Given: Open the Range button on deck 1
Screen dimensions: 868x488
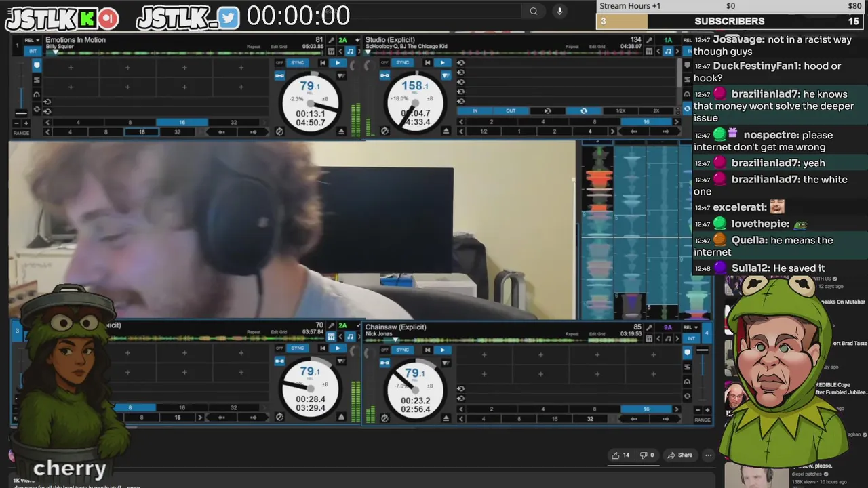Looking at the screenshot, I should (x=21, y=133).
